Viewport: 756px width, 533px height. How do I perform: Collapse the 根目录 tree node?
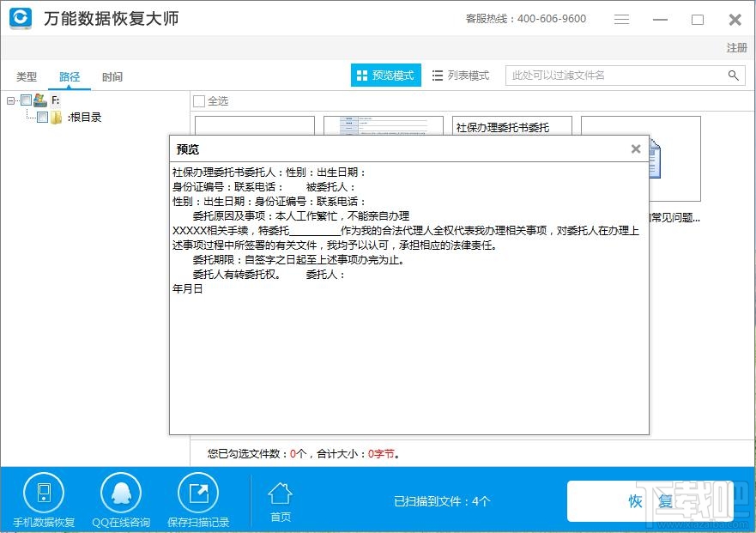[x=29, y=117]
